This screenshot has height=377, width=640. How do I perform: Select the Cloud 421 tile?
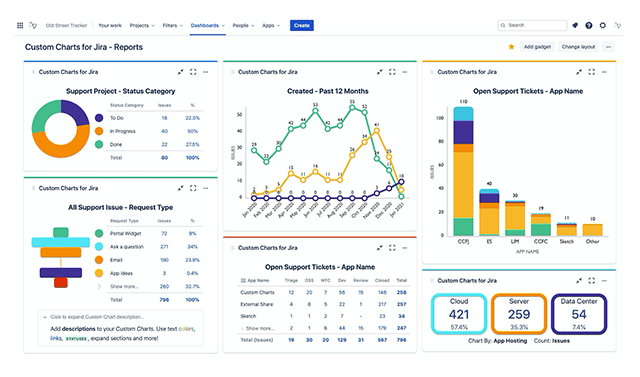pyautogui.click(x=459, y=314)
